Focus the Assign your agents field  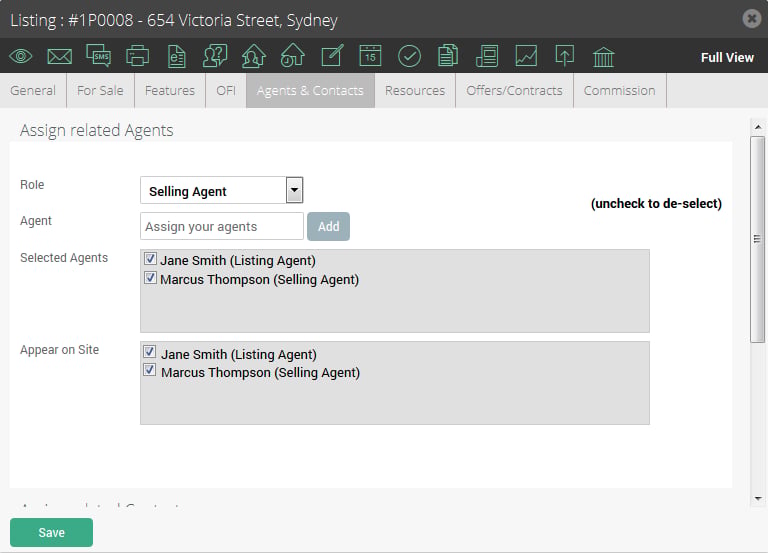tap(222, 226)
